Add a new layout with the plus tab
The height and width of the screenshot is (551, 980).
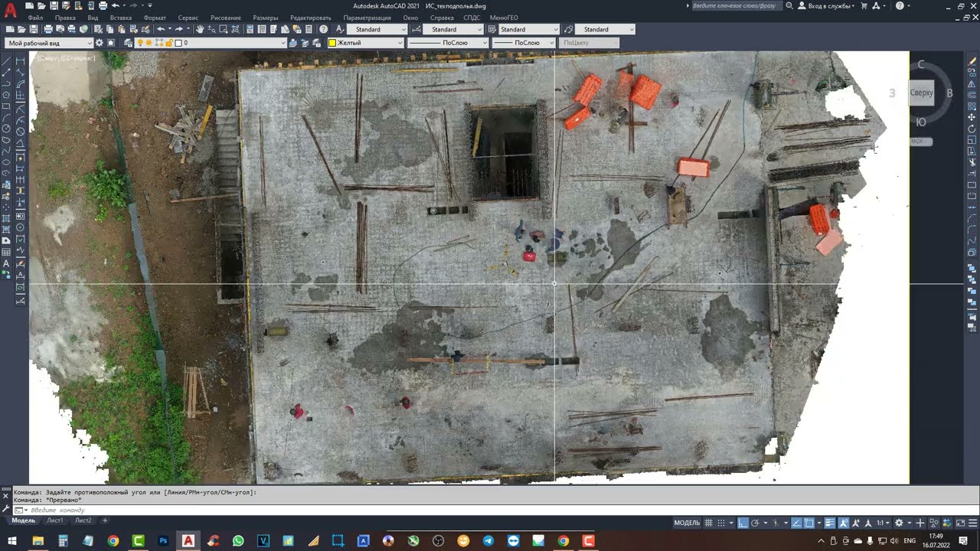tap(106, 520)
